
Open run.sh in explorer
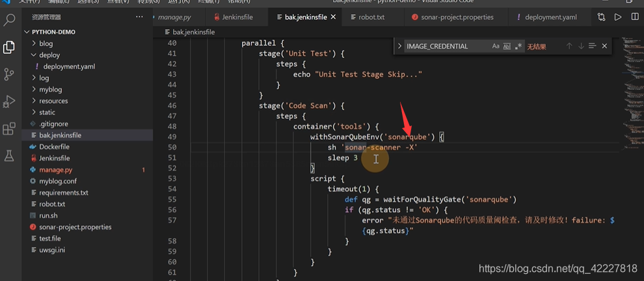[87, 216]
